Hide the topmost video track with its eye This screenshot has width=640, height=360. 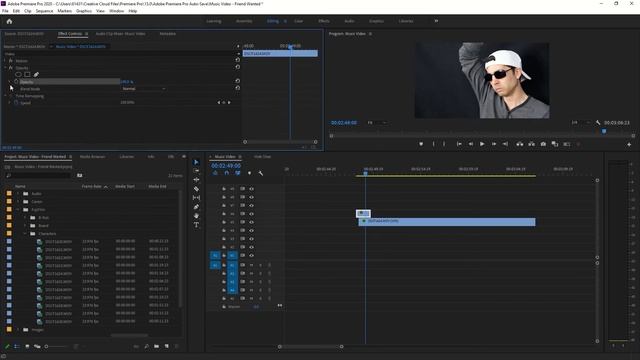(251, 189)
